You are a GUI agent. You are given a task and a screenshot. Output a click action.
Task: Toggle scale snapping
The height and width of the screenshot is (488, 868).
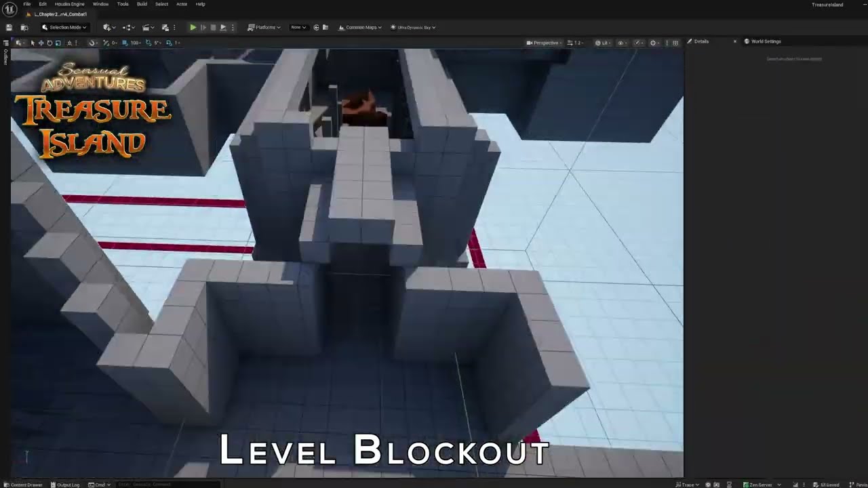coord(169,43)
